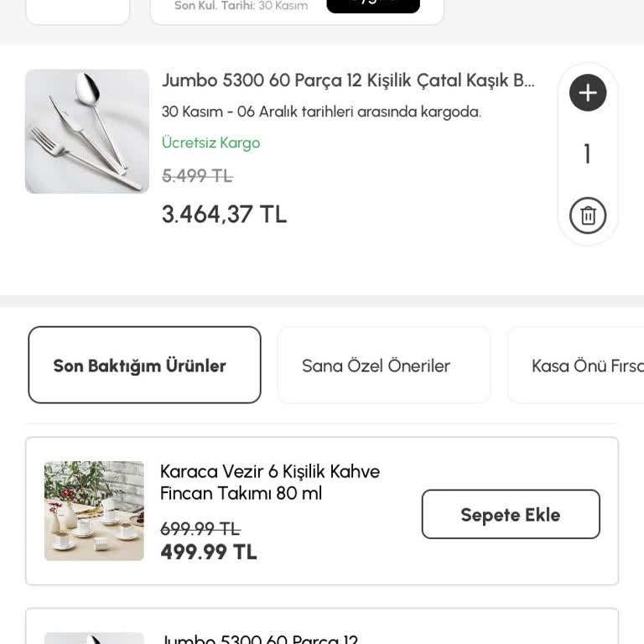This screenshot has height=644, width=644.
Task: Select the Son Baktığım Ürünler tab
Action: point(144,365)
